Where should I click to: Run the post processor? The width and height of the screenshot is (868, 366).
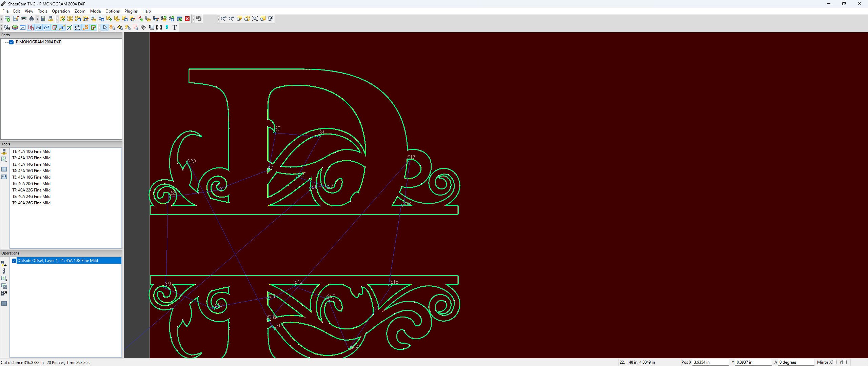coord(7,19)
